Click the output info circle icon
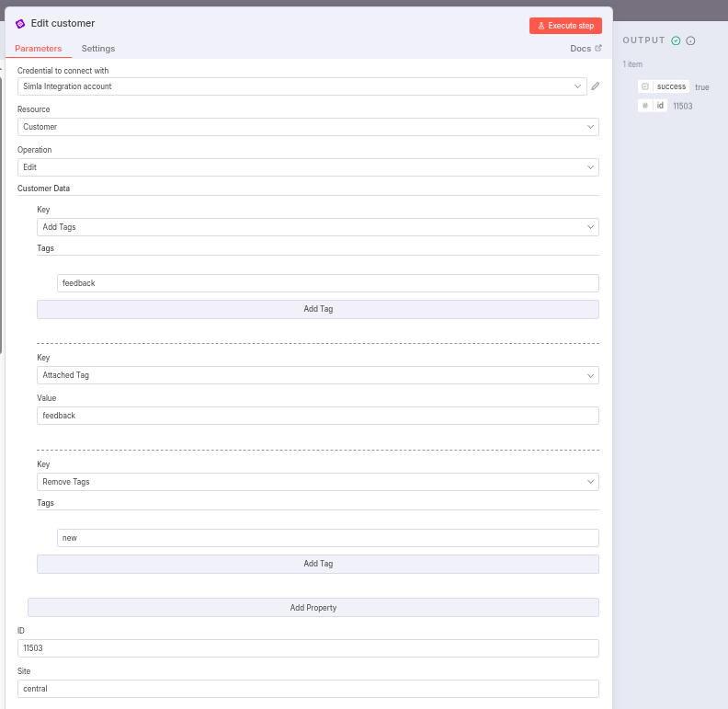This screenshot has width=728, height=709. (690, 40)
